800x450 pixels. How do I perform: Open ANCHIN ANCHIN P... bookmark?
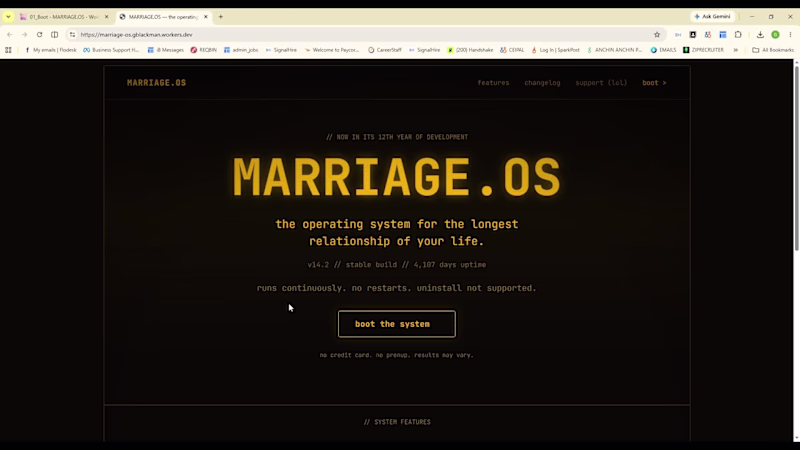[614, 50]
